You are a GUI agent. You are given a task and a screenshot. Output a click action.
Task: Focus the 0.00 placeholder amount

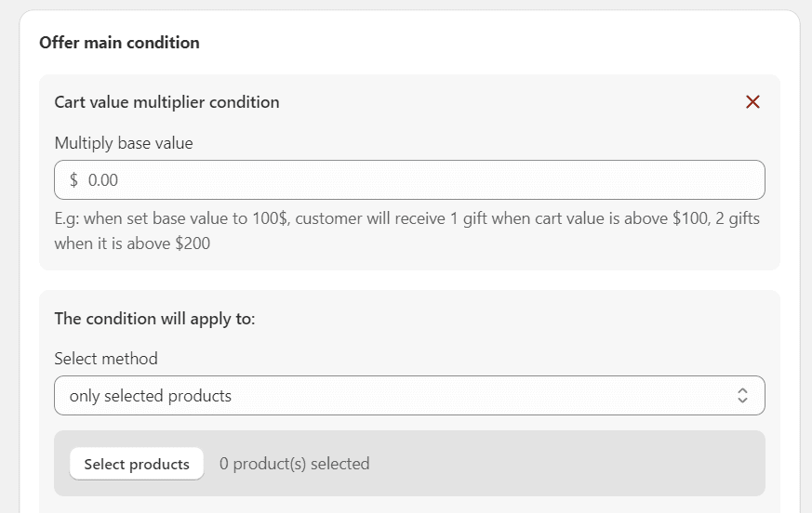pyautogui.click(x=103, y=180)
